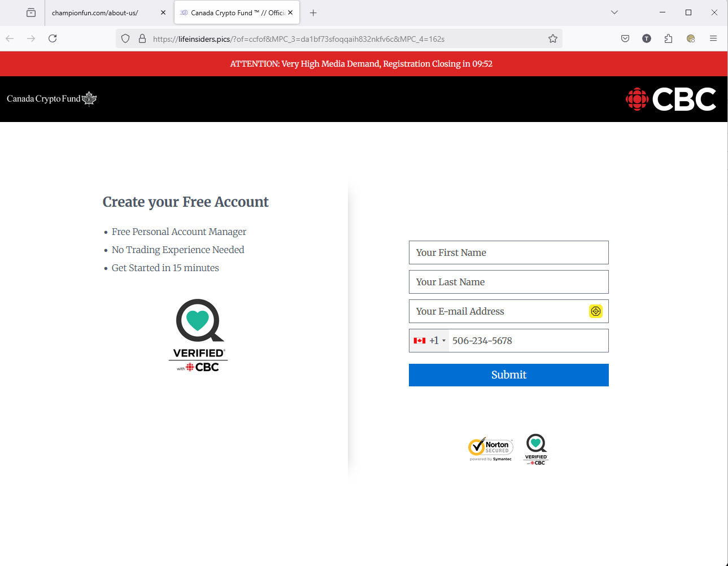Click inside Your E-mail Address field
The width and height of the screenshot is (728, 566).
[508, 311]
